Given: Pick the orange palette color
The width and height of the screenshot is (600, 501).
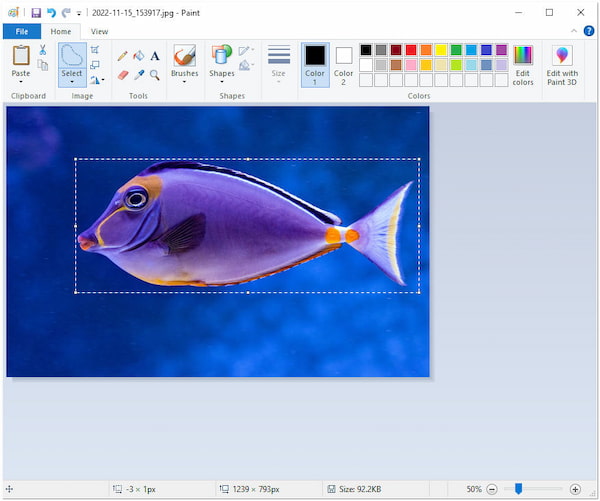Looking at the screenshot, I should click(x=426, y=50).
